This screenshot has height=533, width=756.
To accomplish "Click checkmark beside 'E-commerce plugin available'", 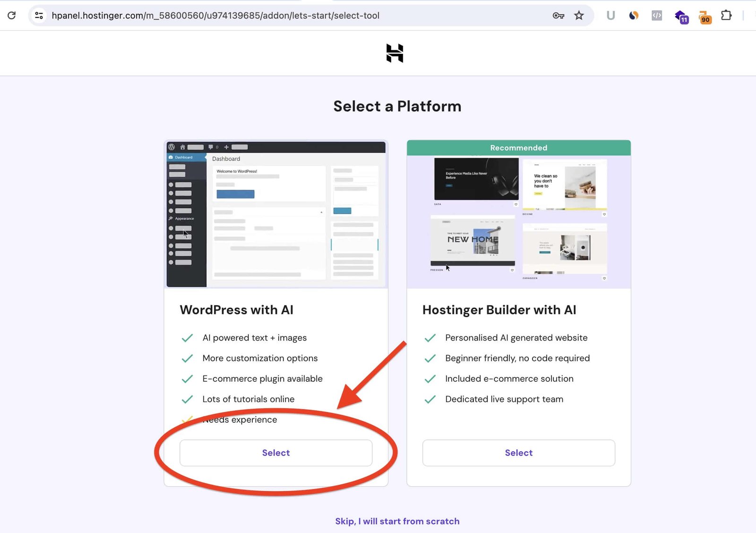I will [187, 378].
